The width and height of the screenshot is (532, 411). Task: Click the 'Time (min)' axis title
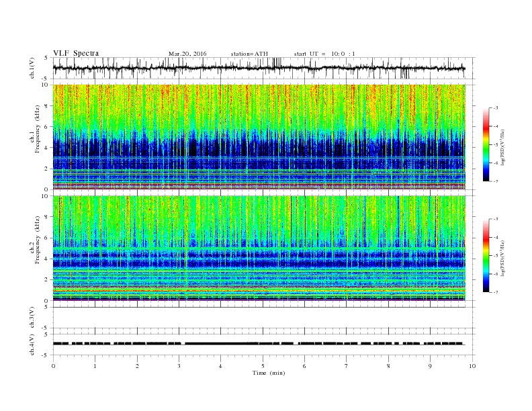(269, 373)
